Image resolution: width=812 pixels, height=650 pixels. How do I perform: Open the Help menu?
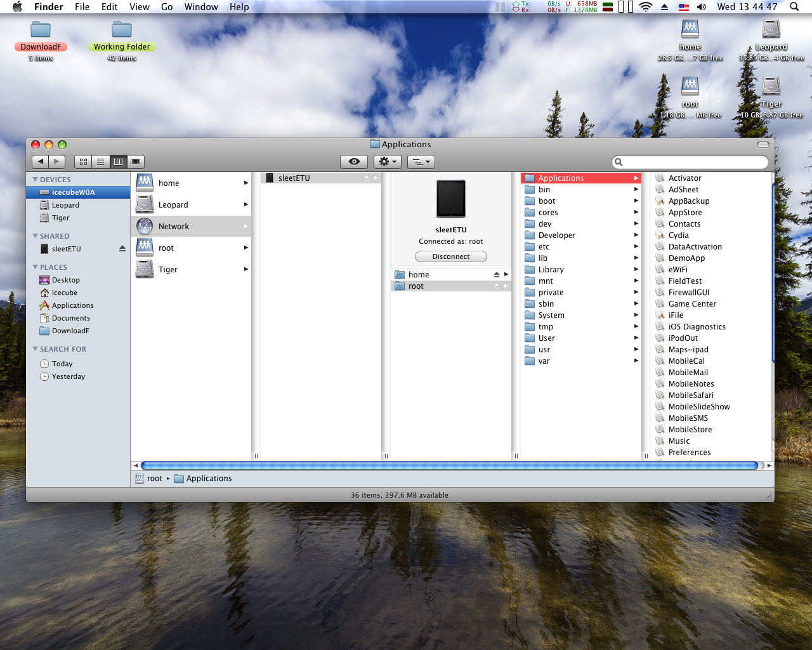click(x=239, y=7)
